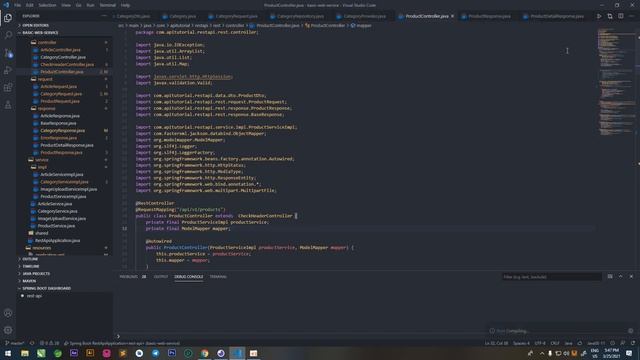
Task: Switch to the Terminal panel tab
Action: 218,276
